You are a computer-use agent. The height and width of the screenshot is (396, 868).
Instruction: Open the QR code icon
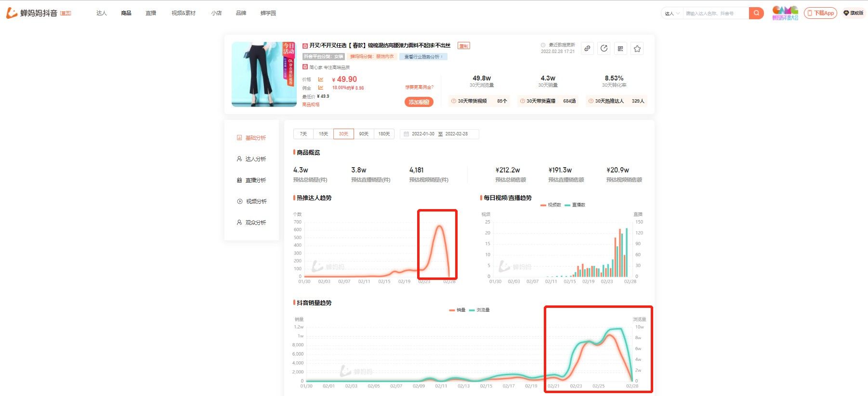click(x=620, y=49)
